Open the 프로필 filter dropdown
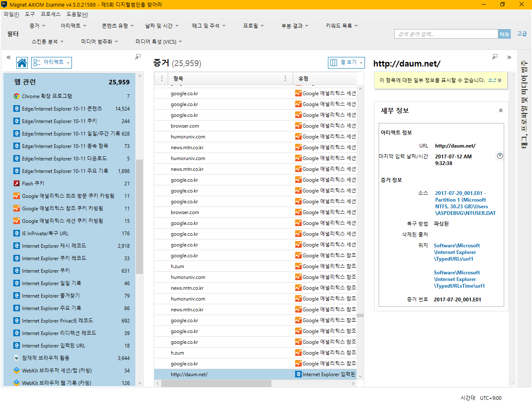The image size is (532, 409). 254,26
